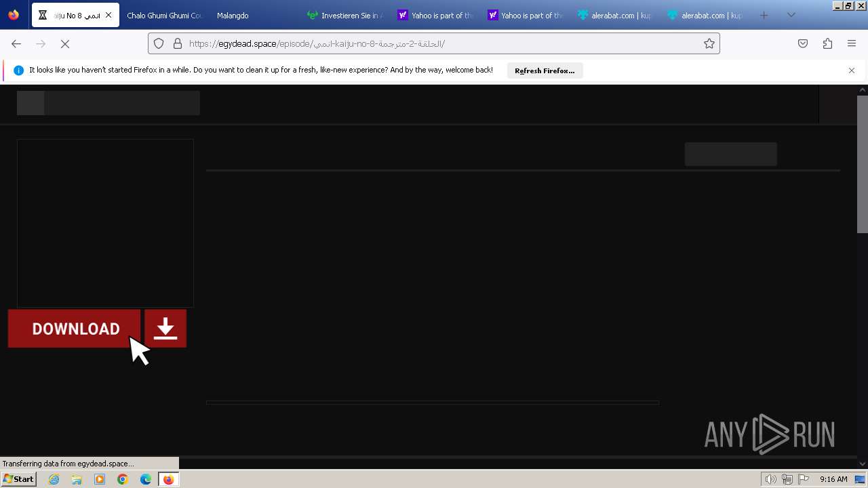868x488 pixels.
Task: Go back with the back arrow
Action: (16, 43)
